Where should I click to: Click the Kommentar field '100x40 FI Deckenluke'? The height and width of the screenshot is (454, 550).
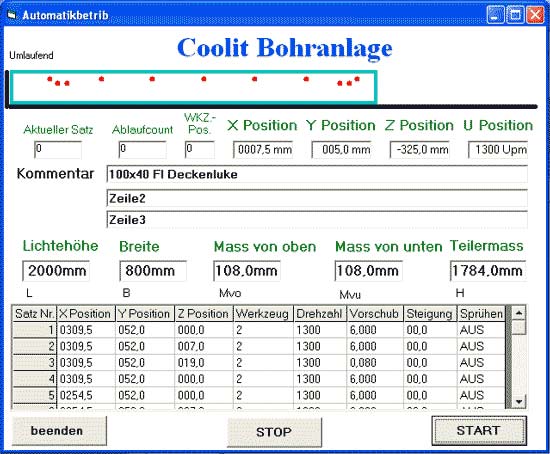click(317, 174)
